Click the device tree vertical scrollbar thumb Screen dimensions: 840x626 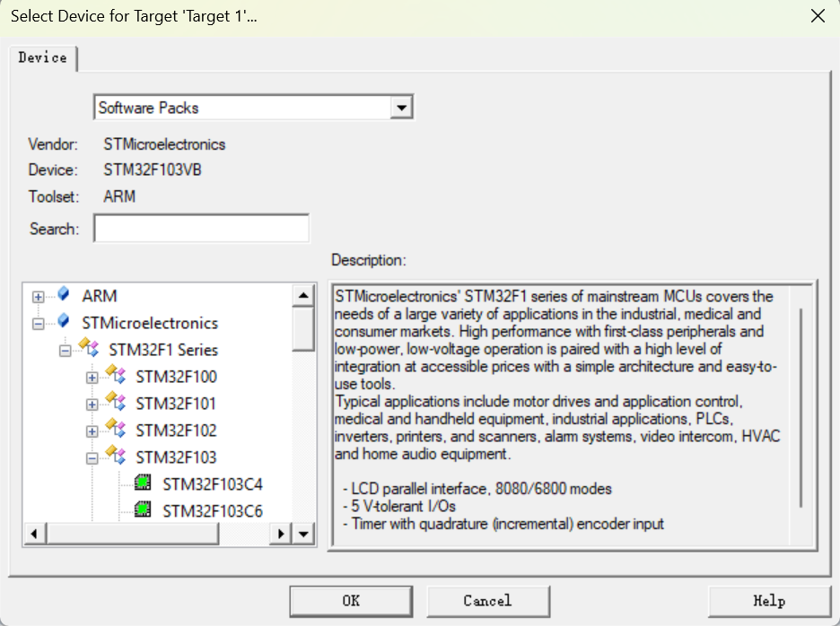coord(303,329)
